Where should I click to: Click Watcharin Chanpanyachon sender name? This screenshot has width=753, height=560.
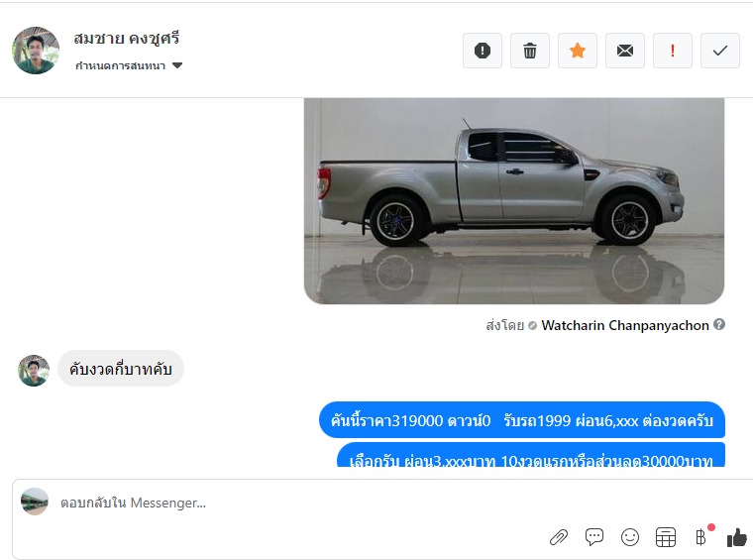[x=625, y=326]
